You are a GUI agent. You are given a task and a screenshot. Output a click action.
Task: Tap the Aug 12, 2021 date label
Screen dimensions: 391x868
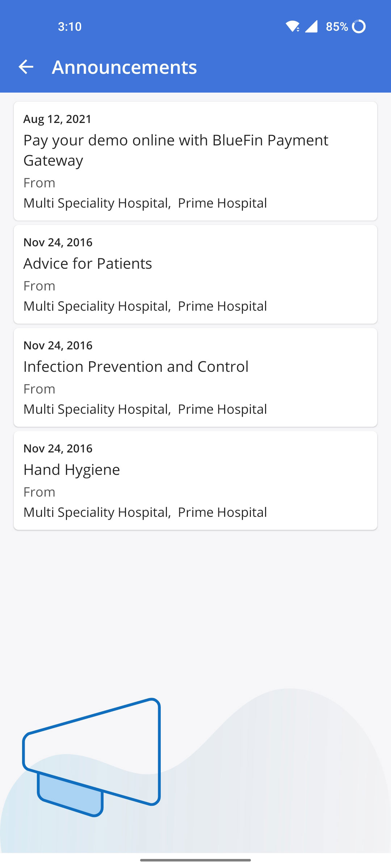[57, 119]
